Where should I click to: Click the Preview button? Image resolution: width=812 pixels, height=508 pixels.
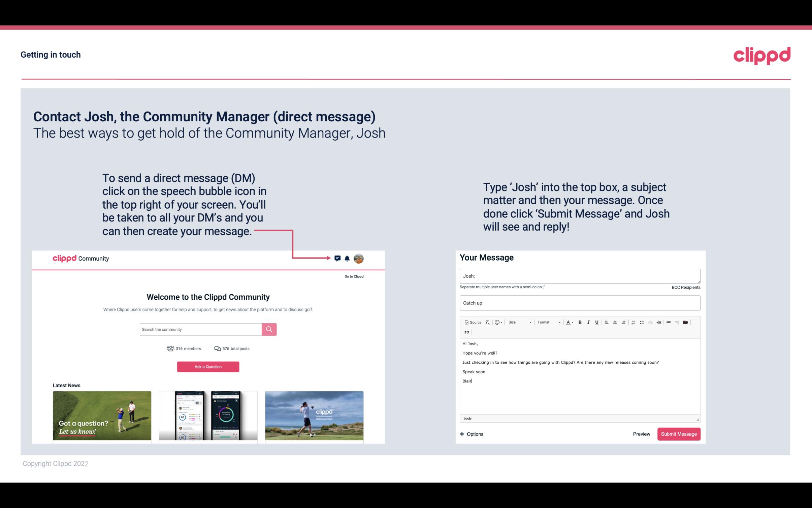(641, 434)
